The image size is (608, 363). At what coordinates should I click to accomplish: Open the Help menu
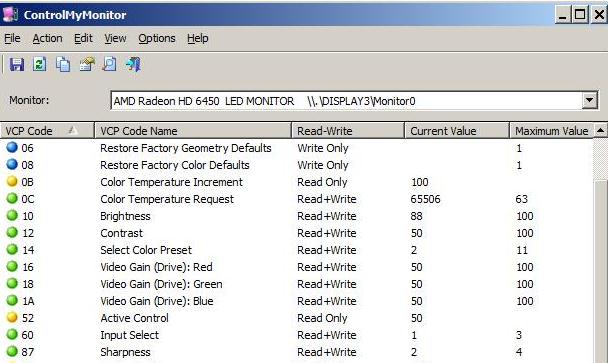pos(198,38)
